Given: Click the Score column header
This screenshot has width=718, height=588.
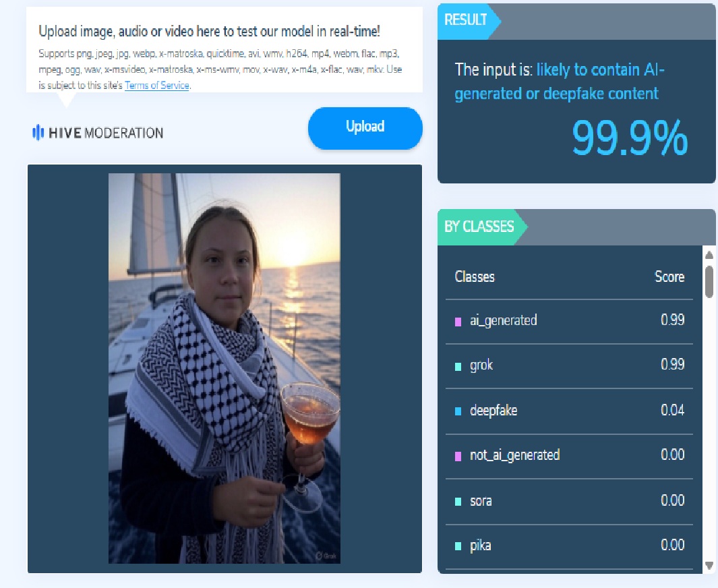Looking at the screenshot, I should click(x=669, y=276).
